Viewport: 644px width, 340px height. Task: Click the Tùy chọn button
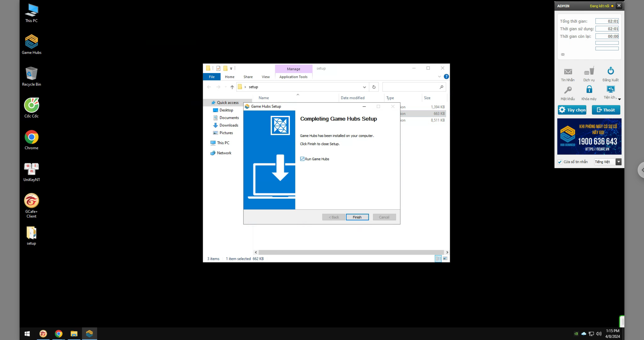[x=572, y=110]
